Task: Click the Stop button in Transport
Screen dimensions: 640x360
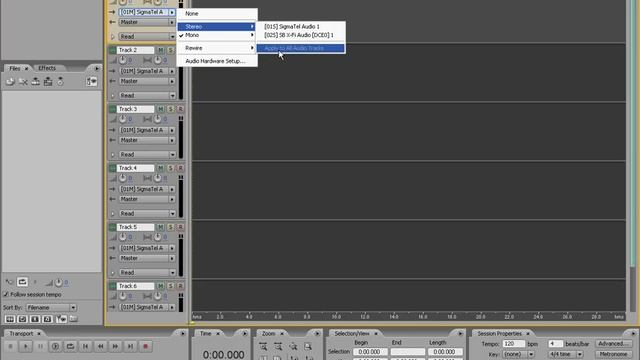Action: (x=11, y=347)
